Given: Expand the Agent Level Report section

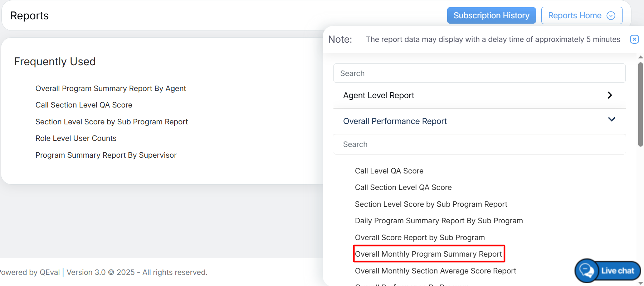Looking at the screenshot, I should (610, 95).
